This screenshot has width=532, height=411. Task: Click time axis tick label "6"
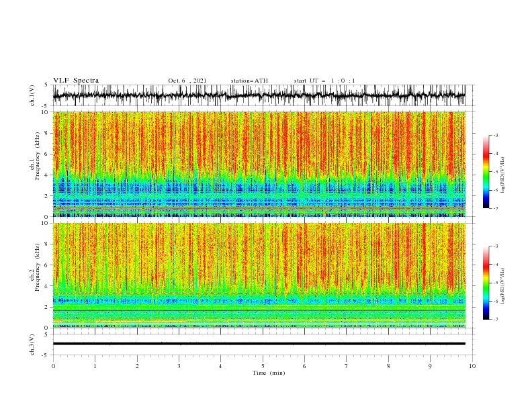click(x=304, y=366)
